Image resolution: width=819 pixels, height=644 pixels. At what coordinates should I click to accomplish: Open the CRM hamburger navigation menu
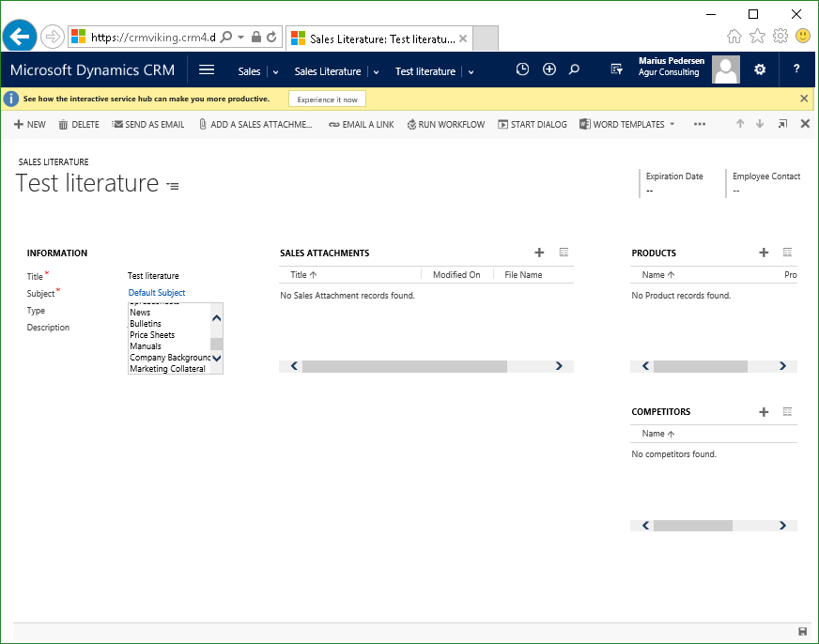tap(207, 69)
